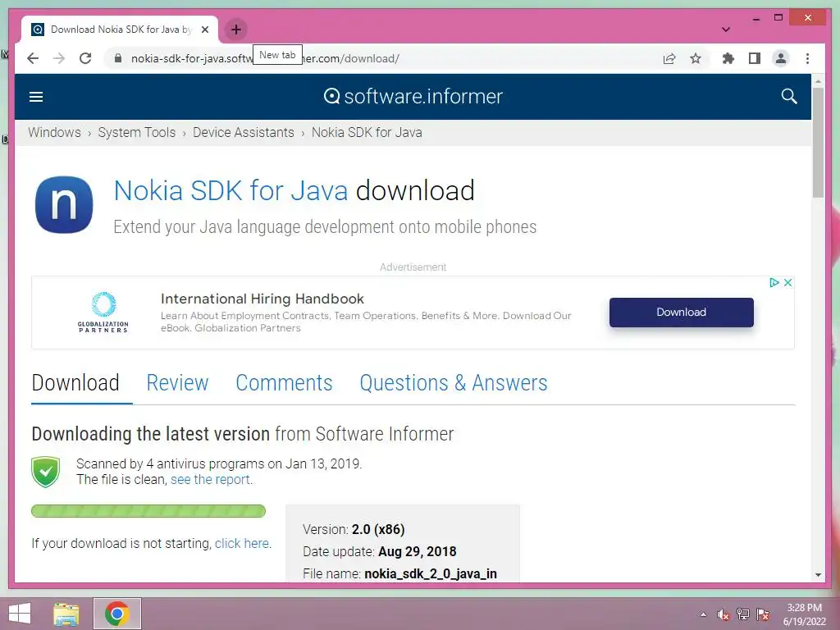Switch to the Review tab
The height and width of the screenshot is (630, 840).
pos(177,383)
